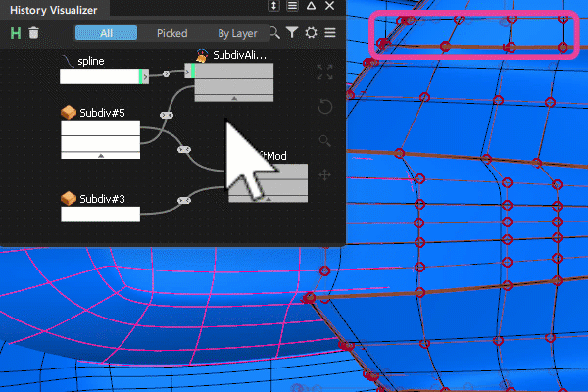Click the reset view circular arrow icon
The height and width of the screenshot is (392, 588).
point(325,107)
